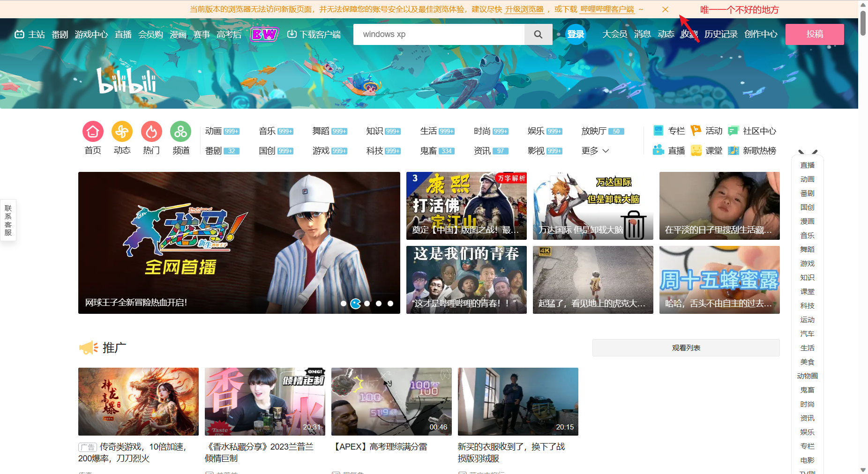This screenshot has width=868, height=474.
Task: Select fifth carousel dot
Action: pyautogui.click(x=390, y=304)
